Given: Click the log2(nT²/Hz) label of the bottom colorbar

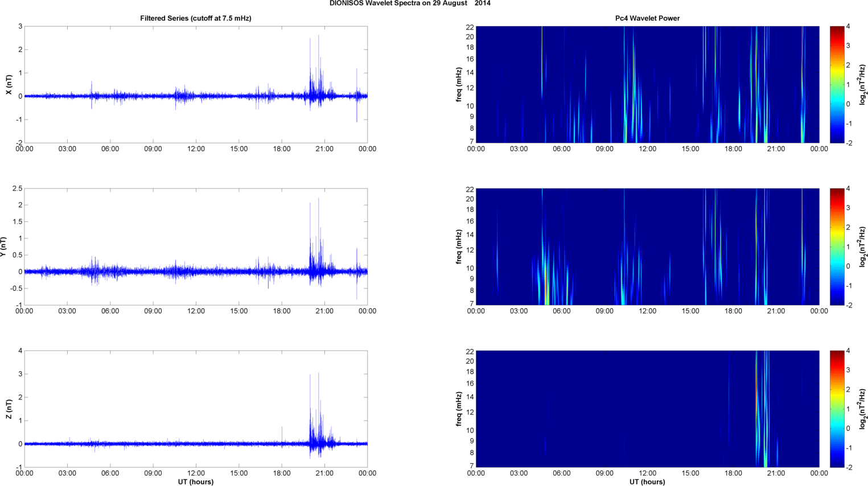Looking at the screenshot, I should [863, 409].
